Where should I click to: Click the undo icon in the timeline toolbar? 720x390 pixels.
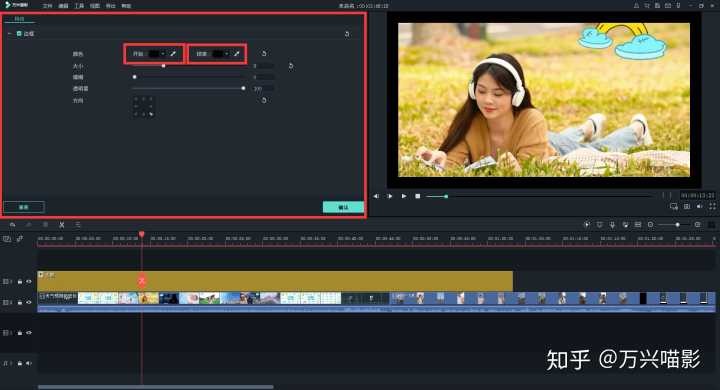12,225
